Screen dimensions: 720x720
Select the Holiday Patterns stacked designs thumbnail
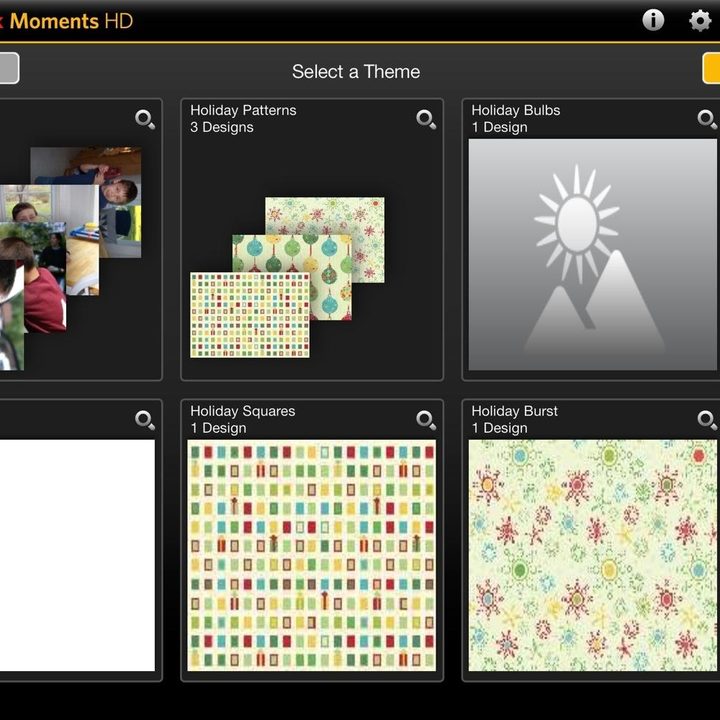[287, 277]
